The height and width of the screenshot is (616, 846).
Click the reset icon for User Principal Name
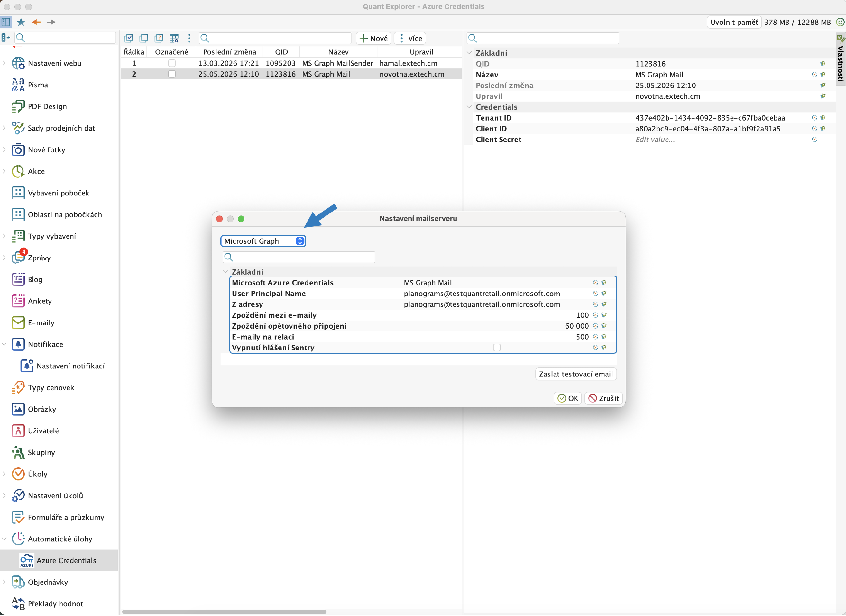[x=595, y=294]
